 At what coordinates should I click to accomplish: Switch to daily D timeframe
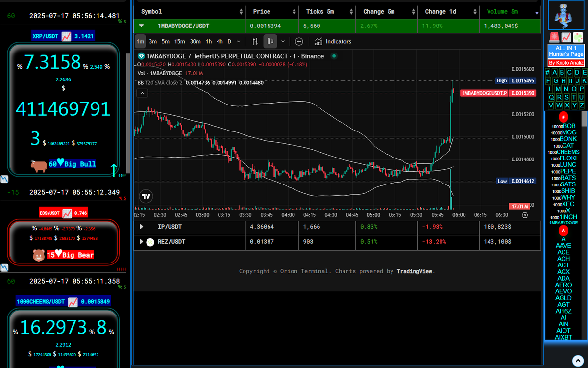(x=229, y=42)
